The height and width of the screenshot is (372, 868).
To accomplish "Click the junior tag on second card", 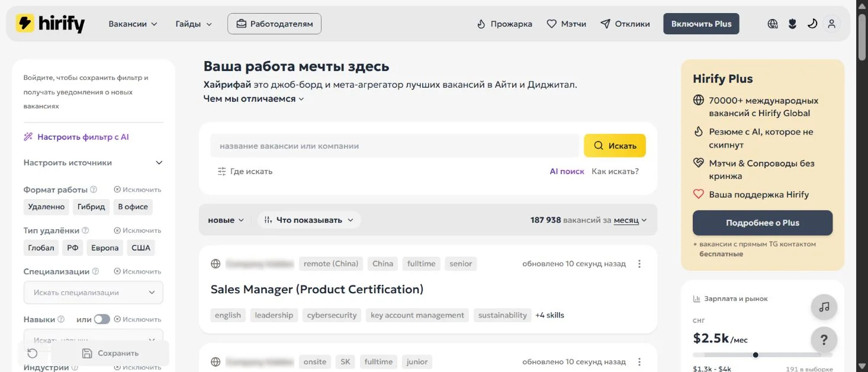I will point(417,361).
